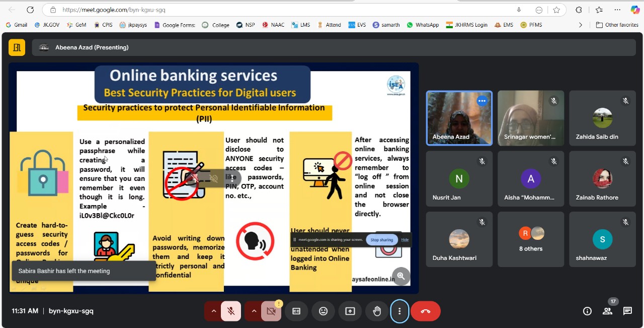The image size is (644, 328).
Task: Click the Stop sharing button
Action: (381, 240)
